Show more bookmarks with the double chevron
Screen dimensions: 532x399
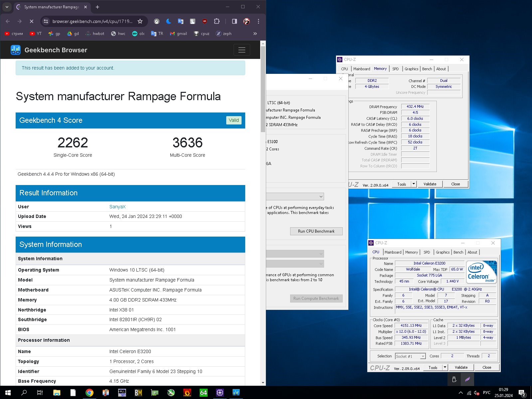coord(255,34)
